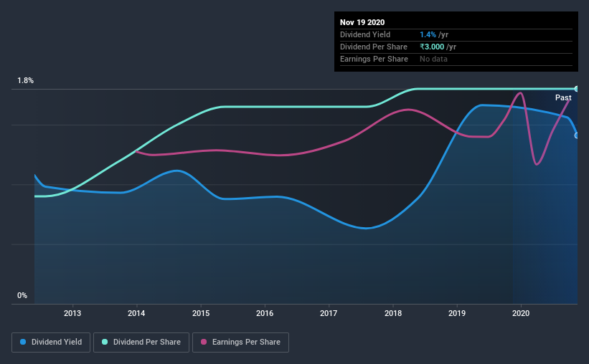Viewport: 589px width, 364px height.
Task: Click the tooltip 'Dividend Per Share' row label
Action: (x=373, y=47)
